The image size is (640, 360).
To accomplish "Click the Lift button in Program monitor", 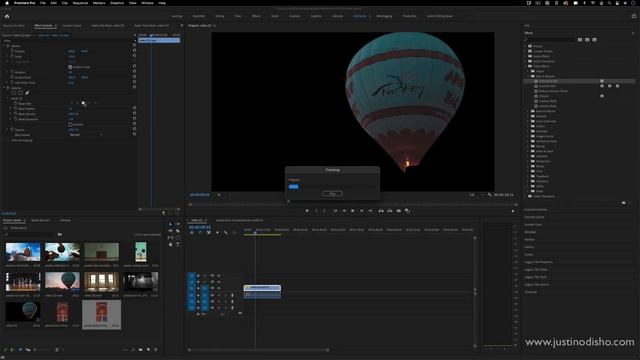I will click(x=381, y=211).
